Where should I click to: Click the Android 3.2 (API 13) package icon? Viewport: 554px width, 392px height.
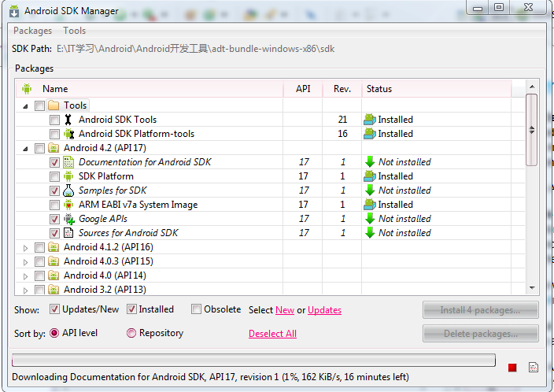click(54, 289)
